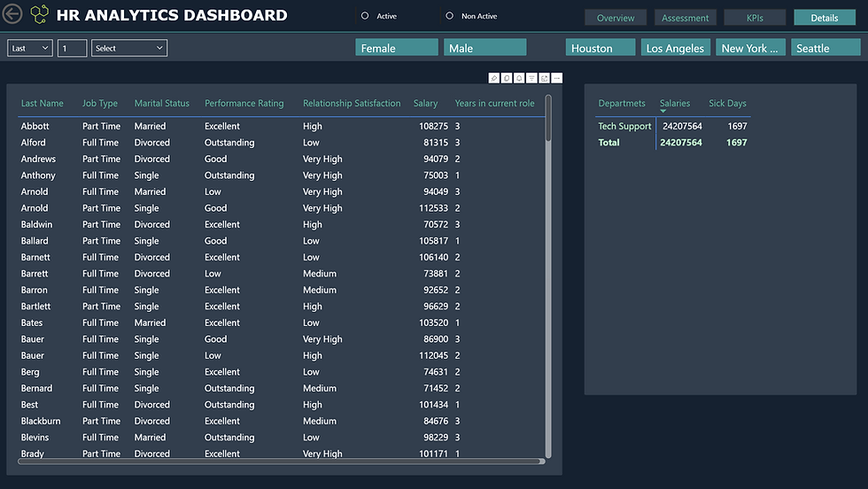Enter focus mode on table

click(x=544, y=78)
